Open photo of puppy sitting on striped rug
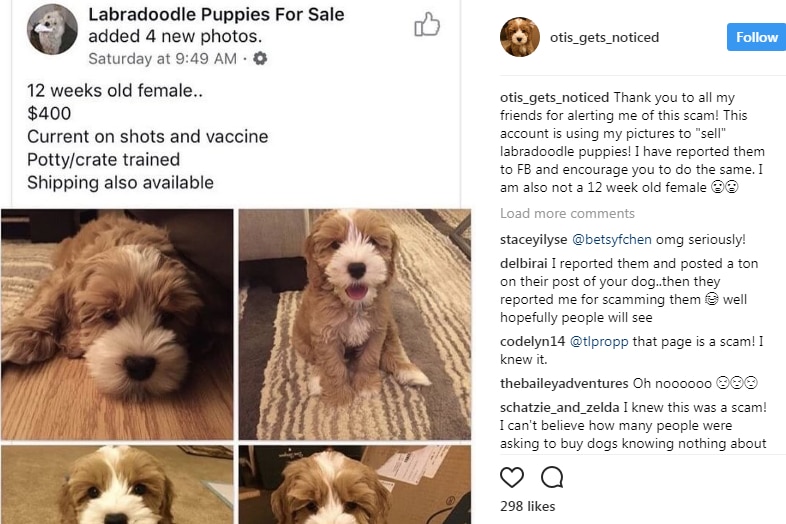 tap(355, 324)
